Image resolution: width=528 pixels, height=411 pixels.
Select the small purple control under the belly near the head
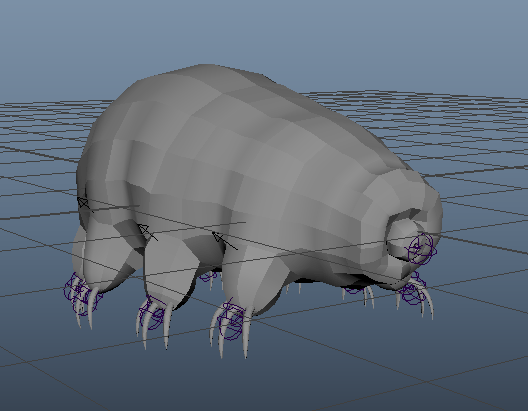click(x=354, y=289)
